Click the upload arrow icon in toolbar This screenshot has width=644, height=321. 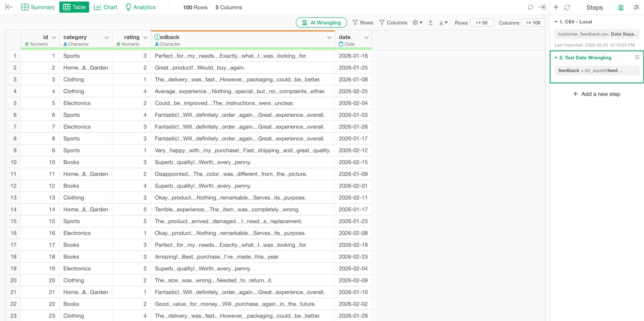click(x=431, y=22)
